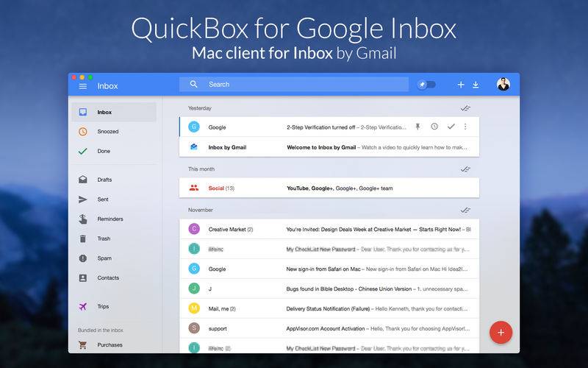The width and height of the screenshot is (588, 368).
Task: Focus the Search input field
Action: click(x=294, y=84)
